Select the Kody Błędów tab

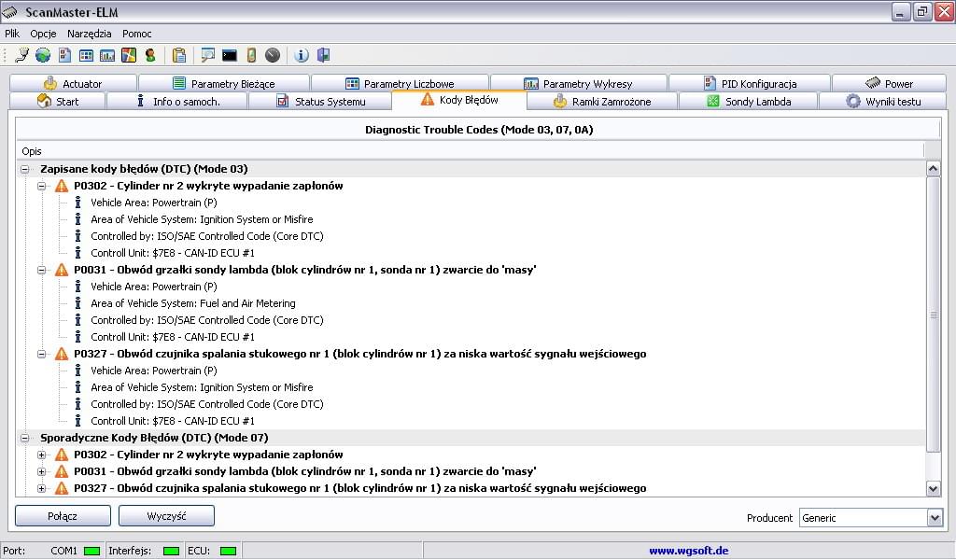(459, 100)
